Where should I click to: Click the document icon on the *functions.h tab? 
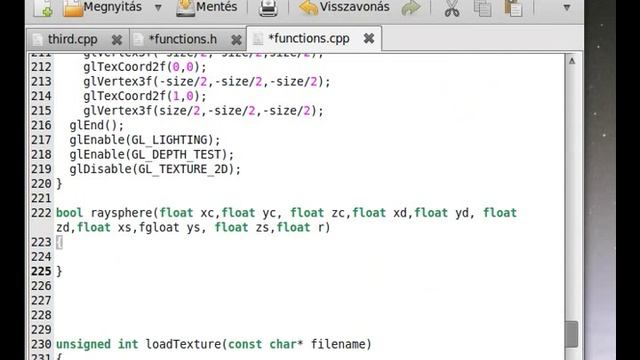[138, 40]
